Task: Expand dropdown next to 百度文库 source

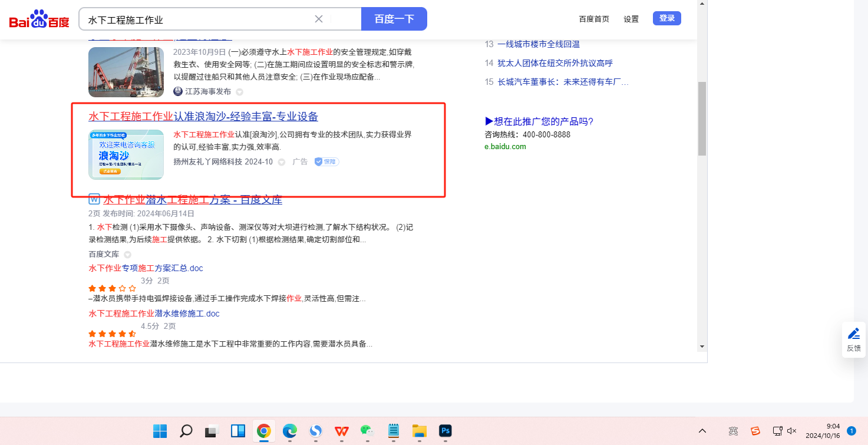Action: coord(127,255)
